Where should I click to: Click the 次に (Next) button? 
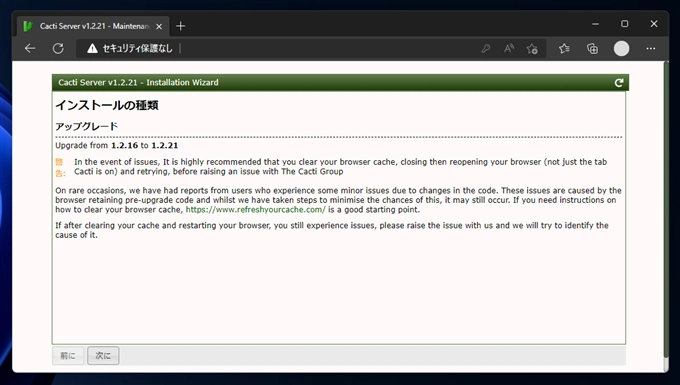point(103,356)
